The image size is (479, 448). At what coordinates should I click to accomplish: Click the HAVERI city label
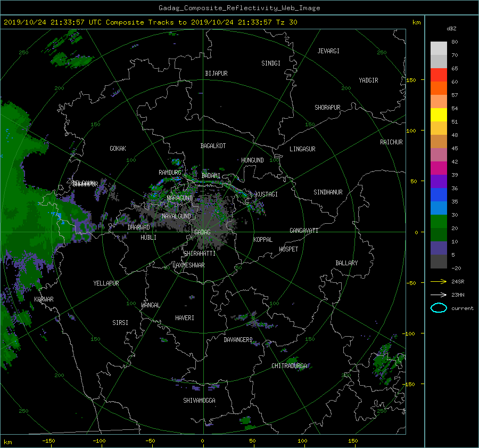pos(185,318)
